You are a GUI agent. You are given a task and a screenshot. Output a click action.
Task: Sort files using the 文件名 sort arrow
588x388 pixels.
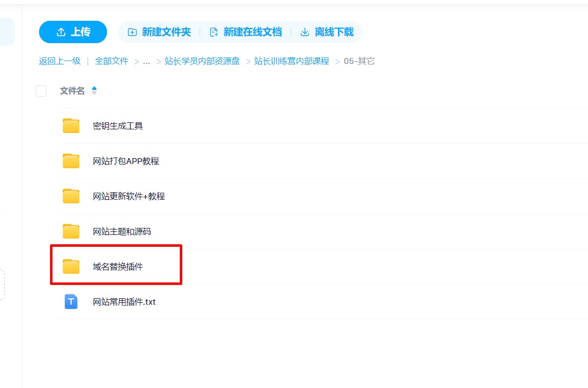point(94,91)
